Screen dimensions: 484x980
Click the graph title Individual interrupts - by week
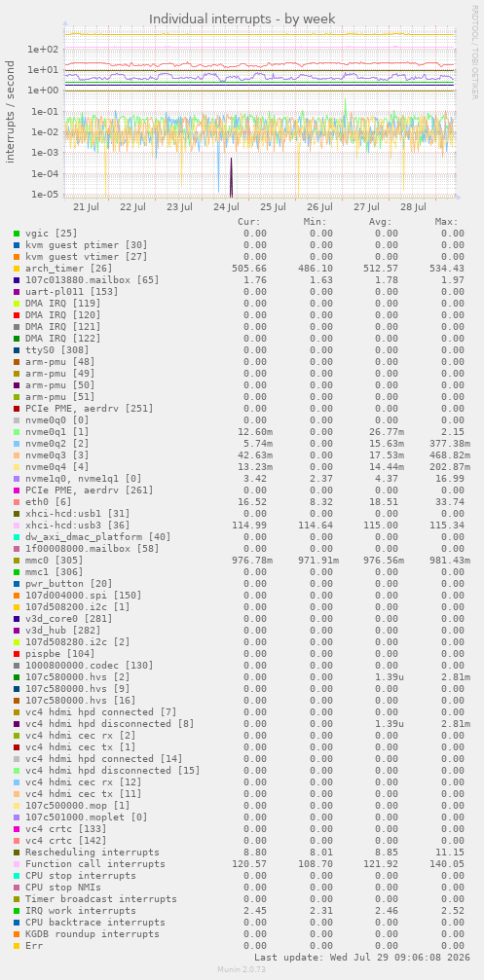tap(242, 18)
